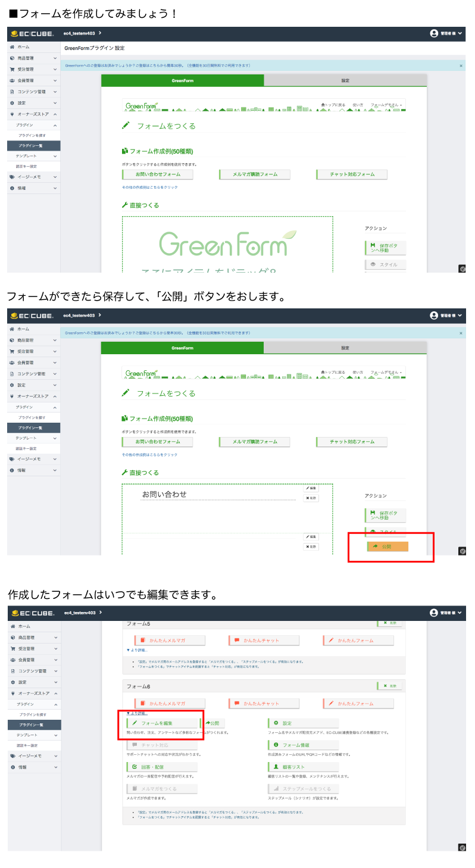Screen dimensions: 475x868
Task: Click メルマガ購読フォーム template in the first screenshot
Action: [255, 174]
